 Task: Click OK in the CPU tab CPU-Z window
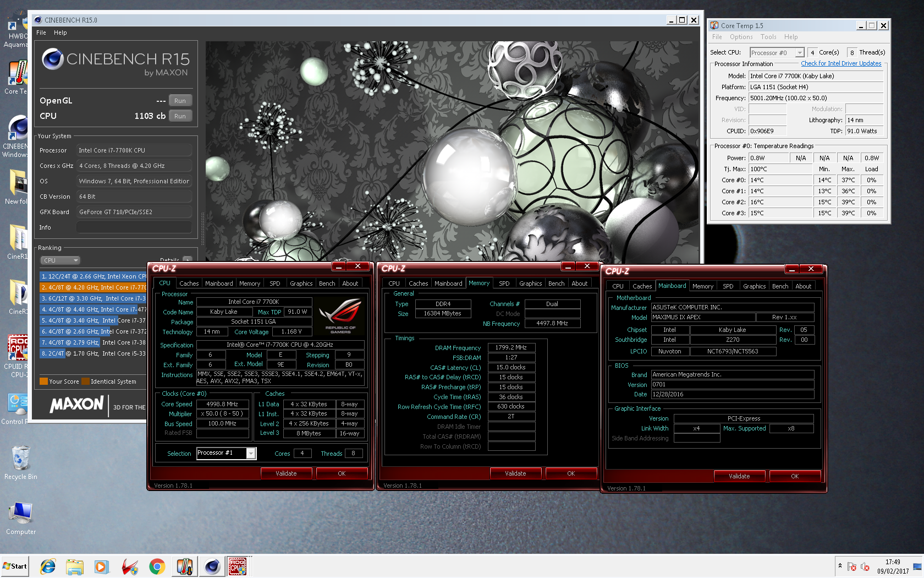click(x=342, y=473)
